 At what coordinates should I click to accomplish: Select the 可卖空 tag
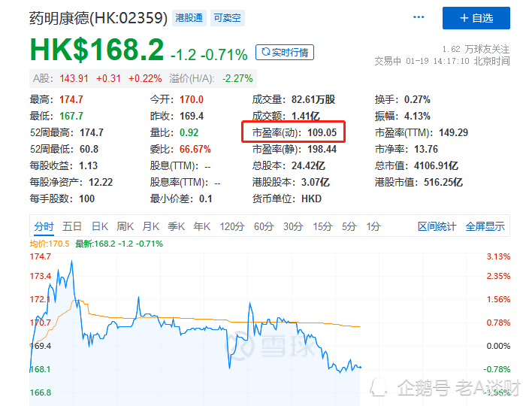click(228, 17)
